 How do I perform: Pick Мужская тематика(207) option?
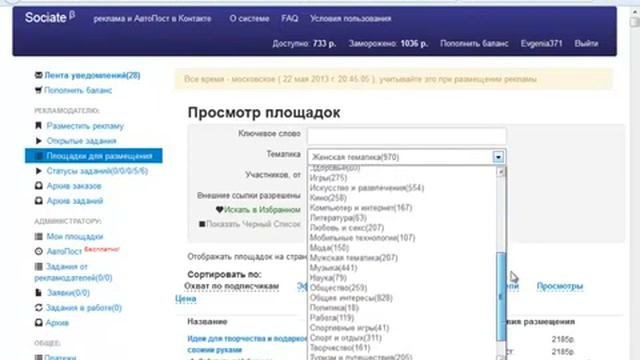point(353,258)
